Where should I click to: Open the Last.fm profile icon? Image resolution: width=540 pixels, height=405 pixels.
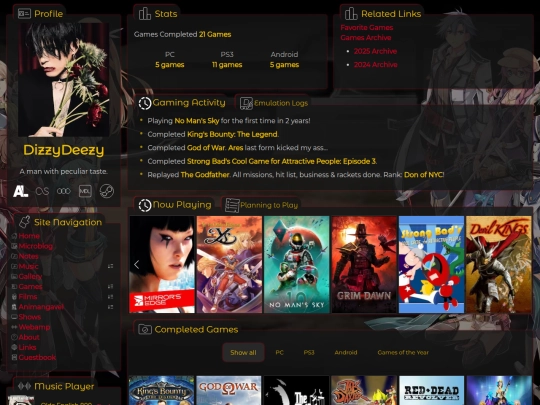click(x=42, y=191)
